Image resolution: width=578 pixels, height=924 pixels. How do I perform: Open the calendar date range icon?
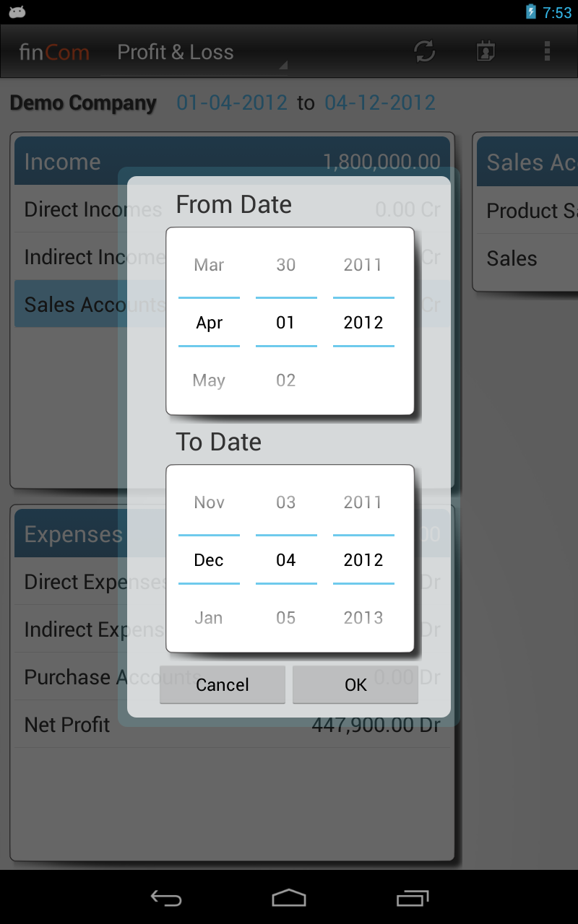point(486,51)
